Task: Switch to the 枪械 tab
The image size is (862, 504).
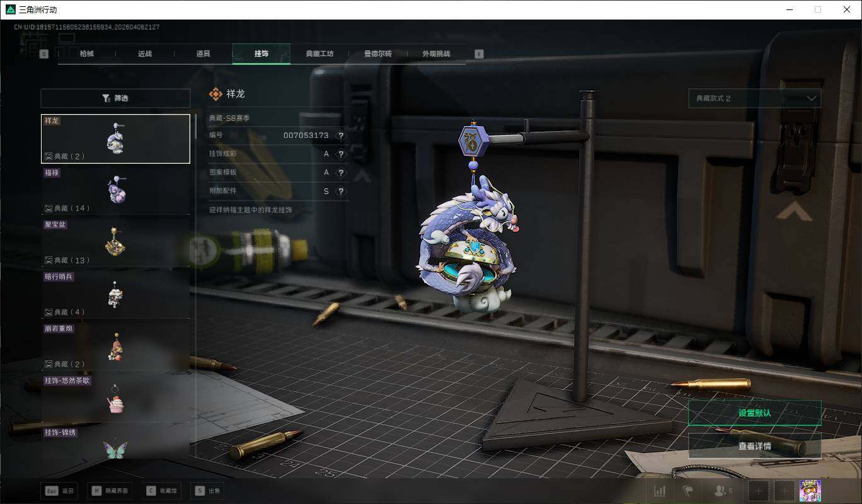Action: click(87, 54)
